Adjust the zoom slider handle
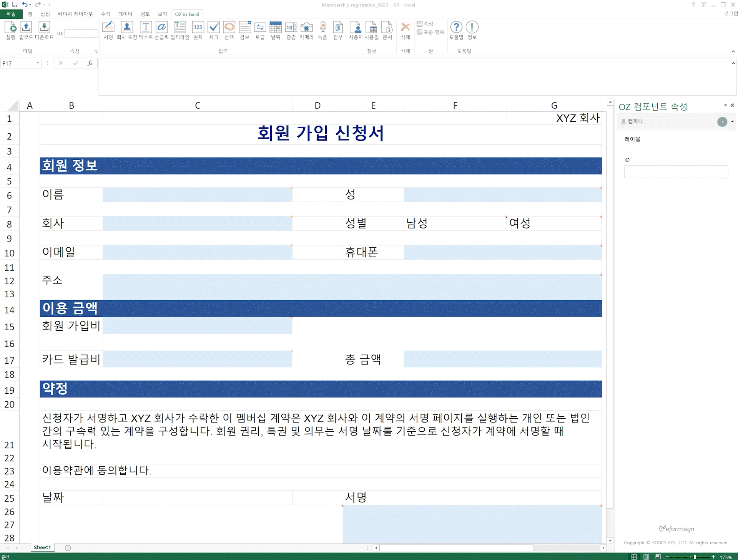 [x=695, y=557]
